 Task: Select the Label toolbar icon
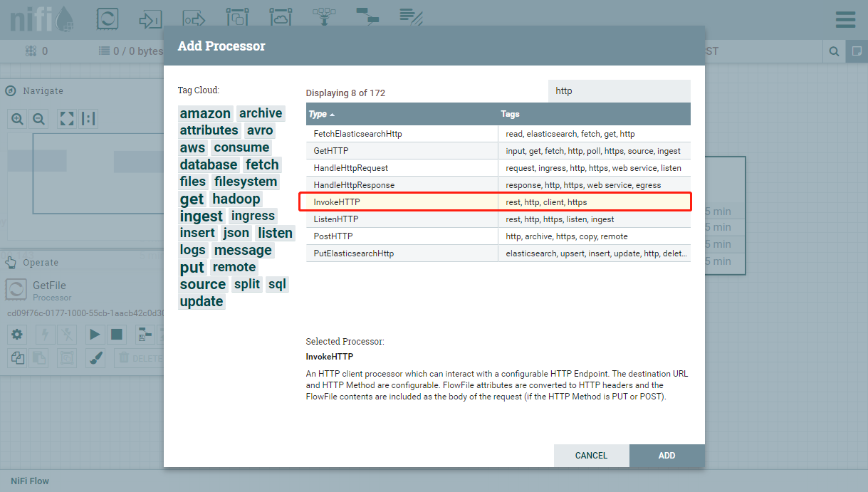[x=411, y=19]
